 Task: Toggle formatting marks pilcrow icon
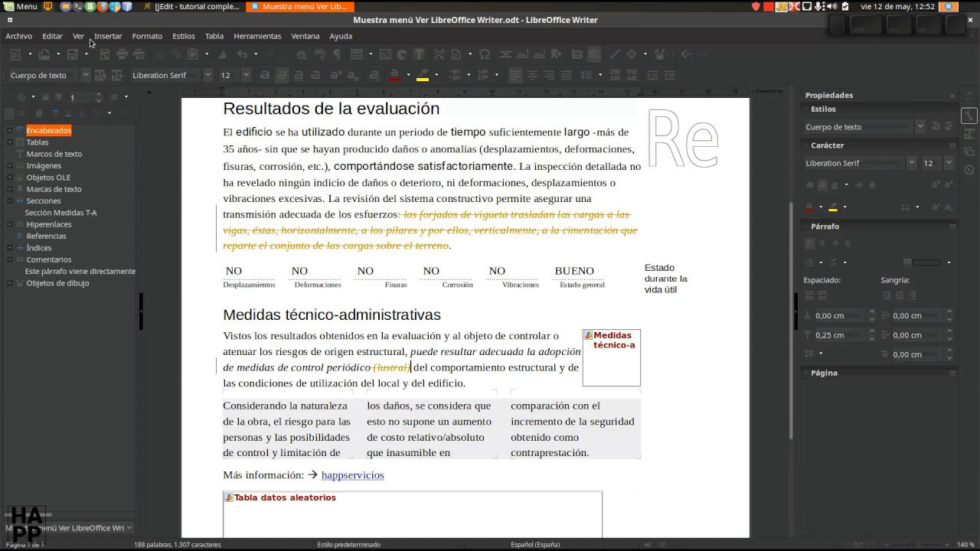coord(336,54)
